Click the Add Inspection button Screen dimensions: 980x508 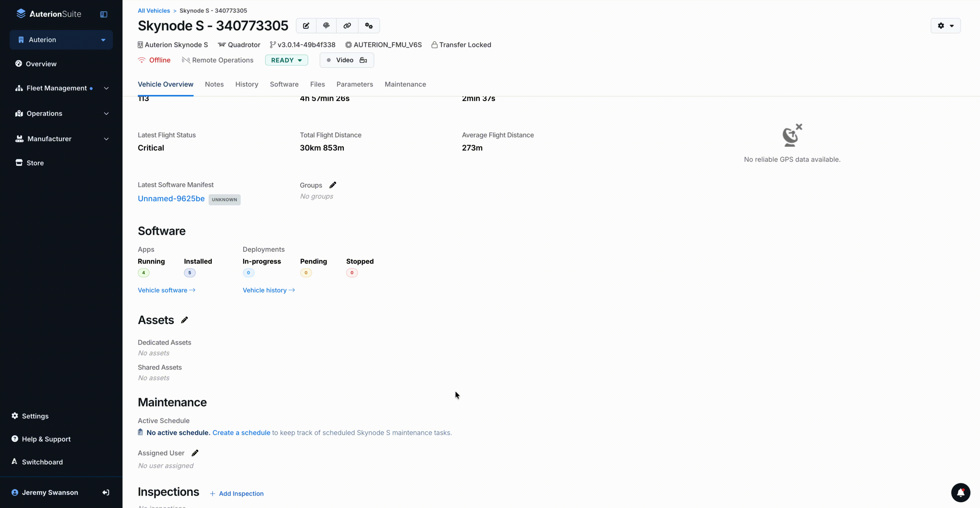click(x=237, y=494)
